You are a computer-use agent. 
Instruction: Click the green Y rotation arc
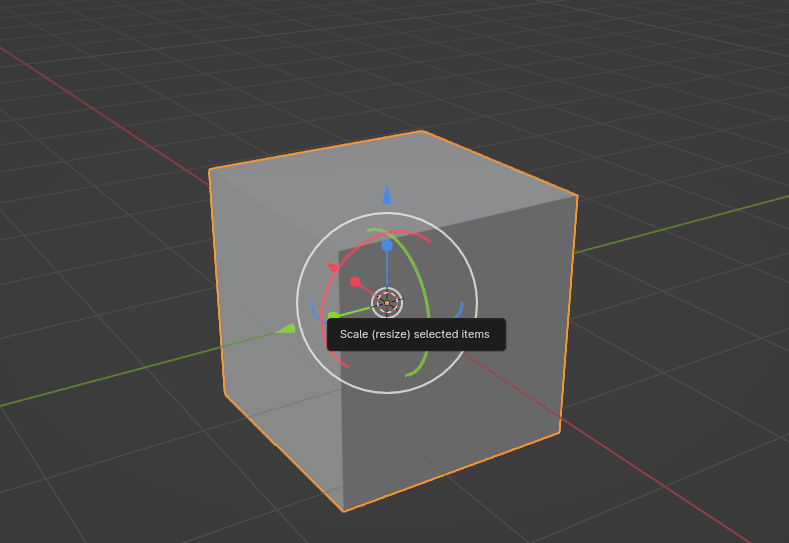pos(426,300)
